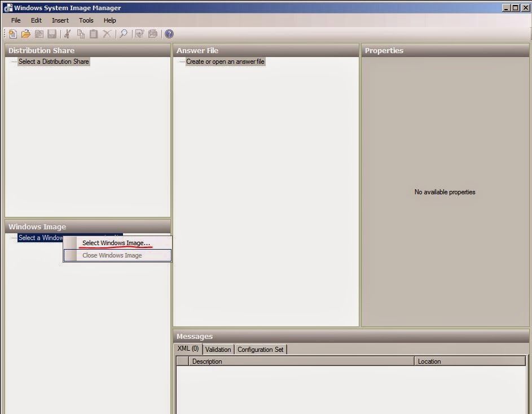Choose Close Windows Image from context menu
Image resolution: width=532 pixels, height=414 pixels.
[117, 255]
